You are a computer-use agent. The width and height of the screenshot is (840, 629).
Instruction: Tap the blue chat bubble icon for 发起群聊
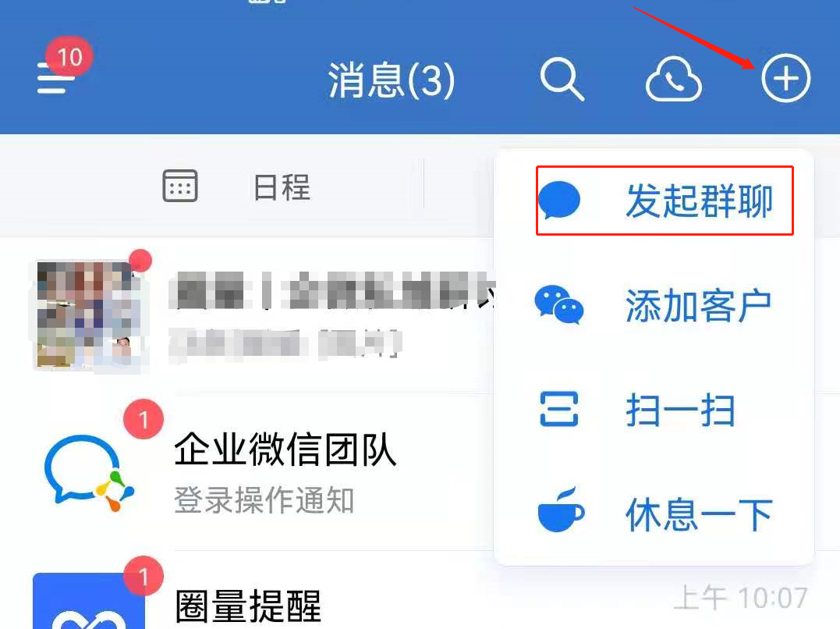click(x=558, y=200)
